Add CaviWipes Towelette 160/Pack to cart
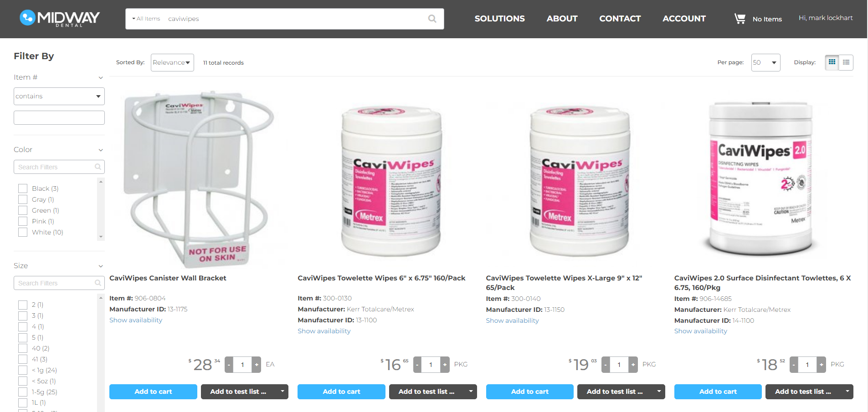This screenshot has width=868, height=412. [x=341, y=392]
